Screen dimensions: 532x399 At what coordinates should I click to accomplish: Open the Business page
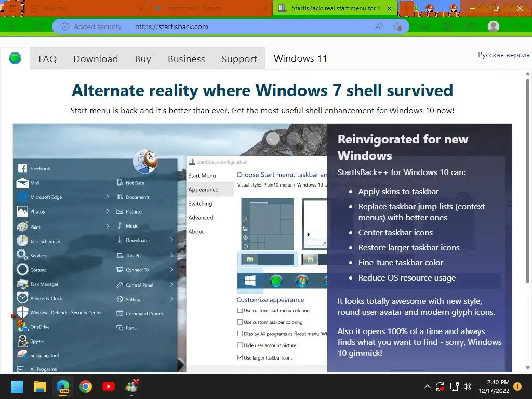pos(187,59)
